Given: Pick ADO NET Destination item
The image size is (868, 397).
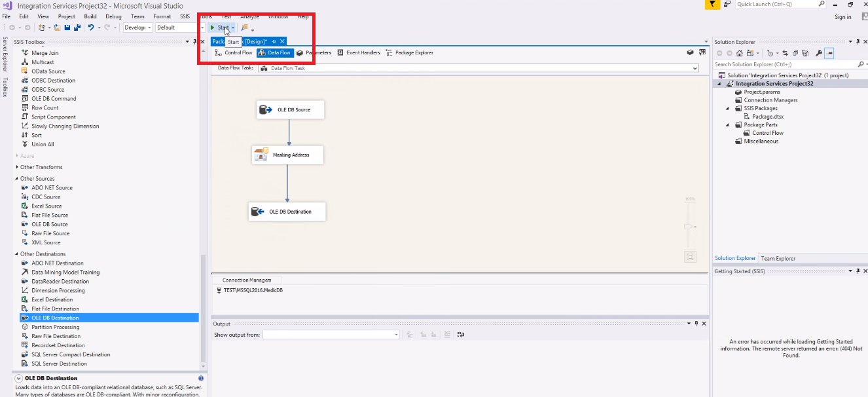Looking at the screenshot, I should [58, 263].
